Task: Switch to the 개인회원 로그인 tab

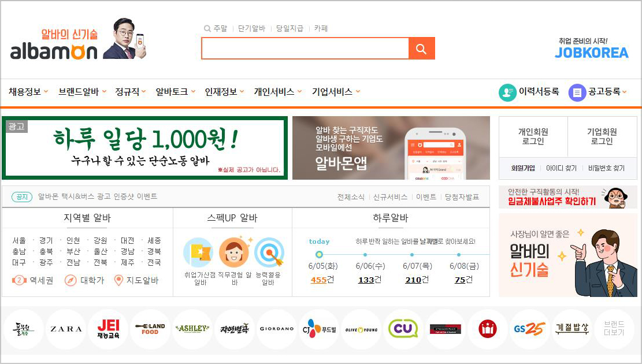Action: pyautogui.click(x=533, y=136)
